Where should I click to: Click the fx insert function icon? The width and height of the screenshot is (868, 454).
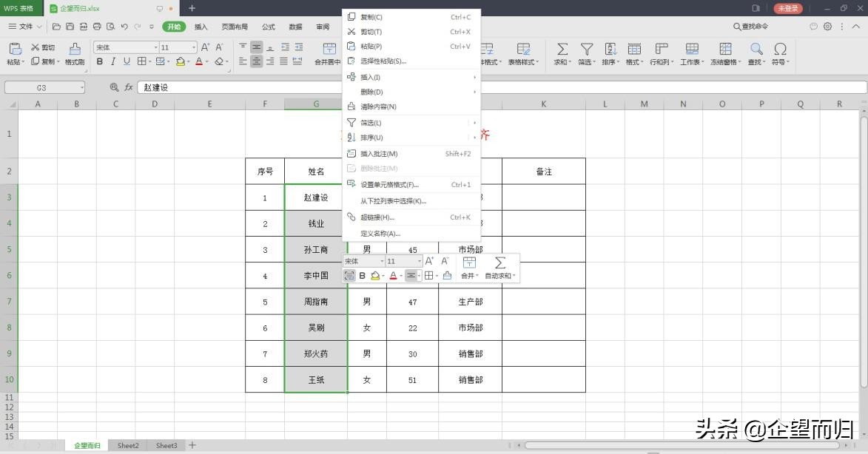click(129, 87)
